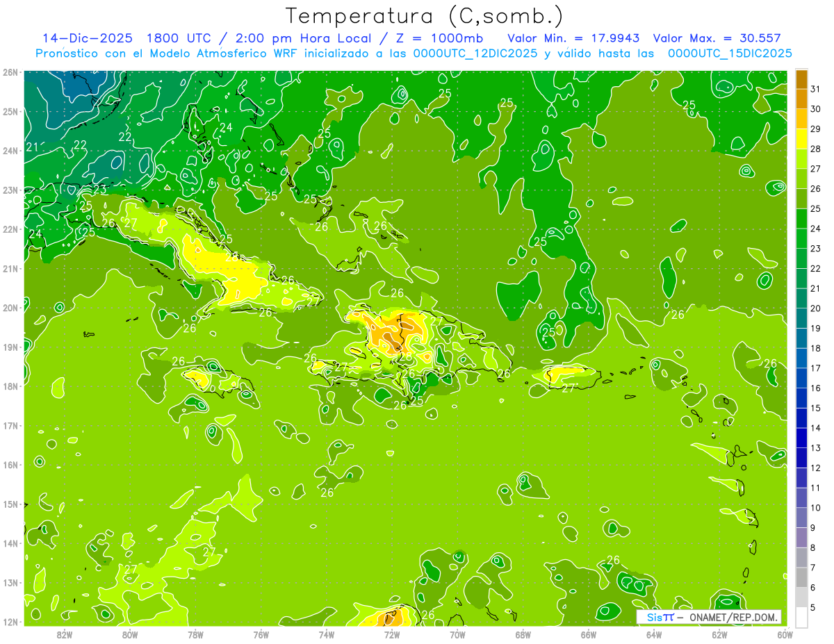Click the blue 'Sisπ' logo text
The width and height of the screenshot is (834, 644).
(660, 617)
